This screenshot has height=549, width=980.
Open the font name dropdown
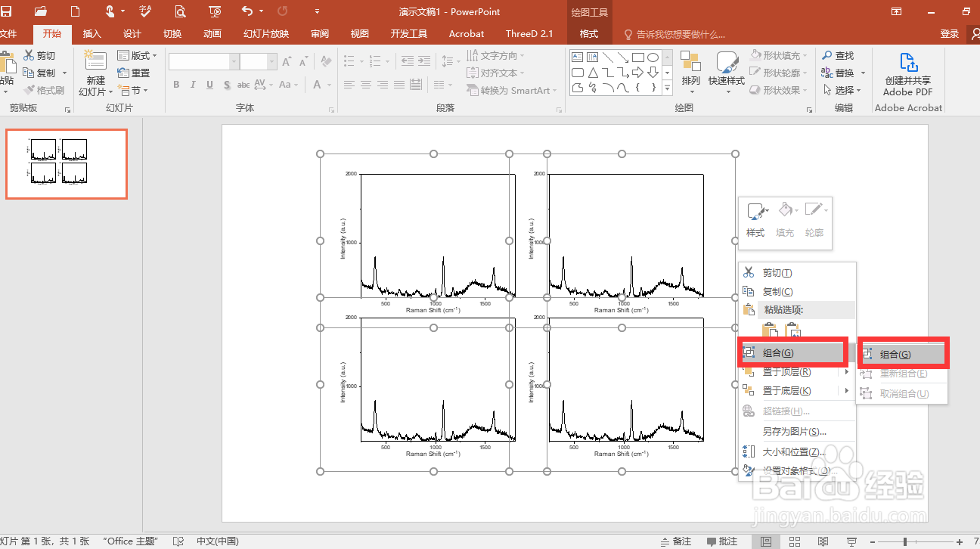coord(234,62)
